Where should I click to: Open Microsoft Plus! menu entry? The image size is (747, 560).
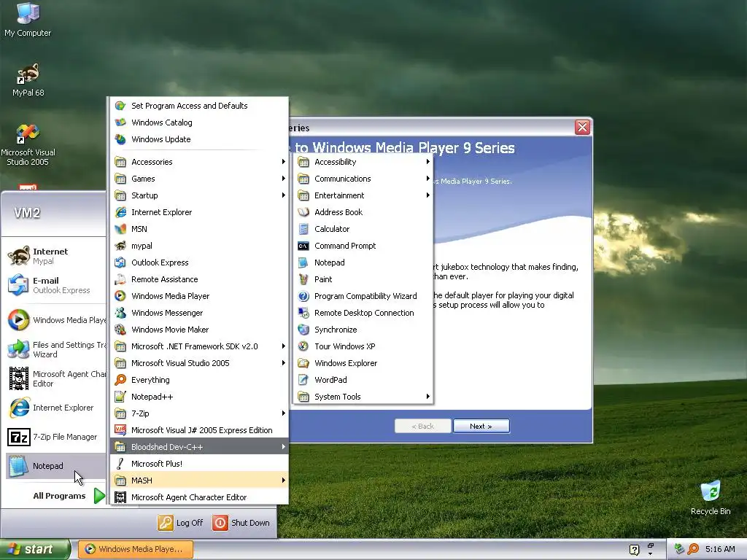(200, 464)
